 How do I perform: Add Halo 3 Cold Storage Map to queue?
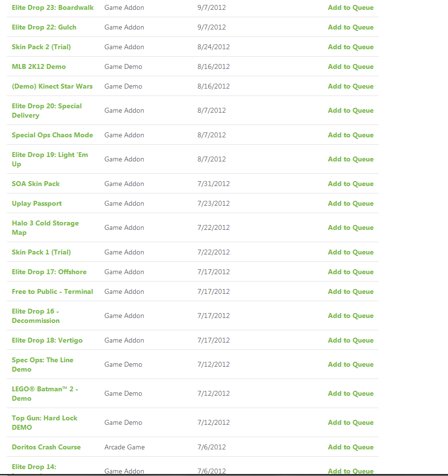(351, 228)
